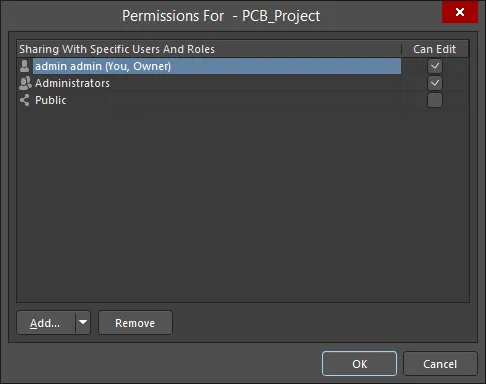
Task: Click the divider between the two column headers
Action: (x=401, y=49)
